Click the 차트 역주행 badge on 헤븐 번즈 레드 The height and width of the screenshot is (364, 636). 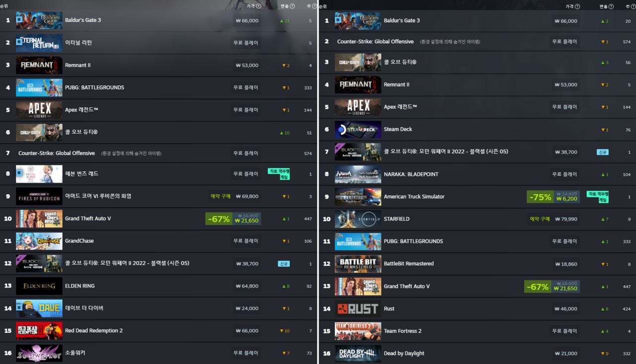(x=279, y=174)
